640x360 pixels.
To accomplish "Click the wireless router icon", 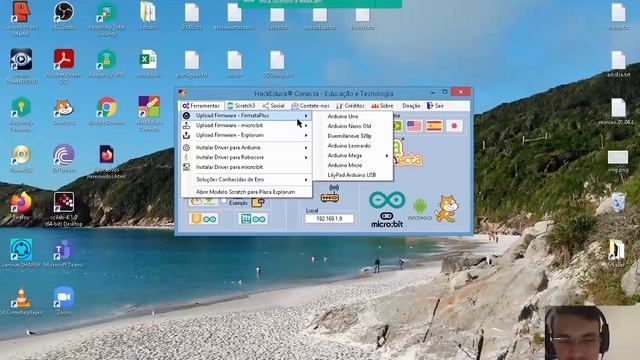I will click(x=330, y=193).
